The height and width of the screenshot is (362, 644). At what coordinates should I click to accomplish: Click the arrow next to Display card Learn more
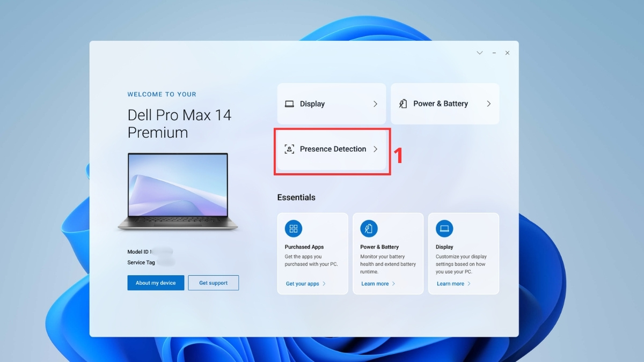tap(469, 284)
